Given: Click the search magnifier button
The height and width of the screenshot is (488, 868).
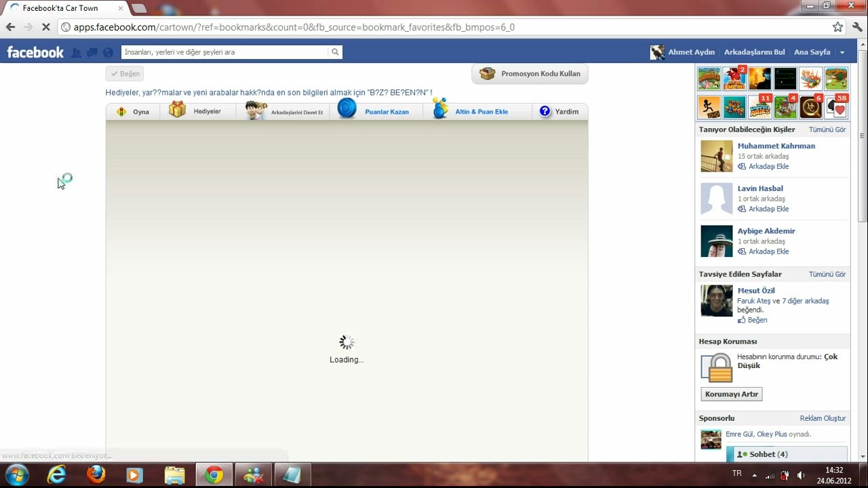Looking at the screenshot, I should tap(335, 52).
